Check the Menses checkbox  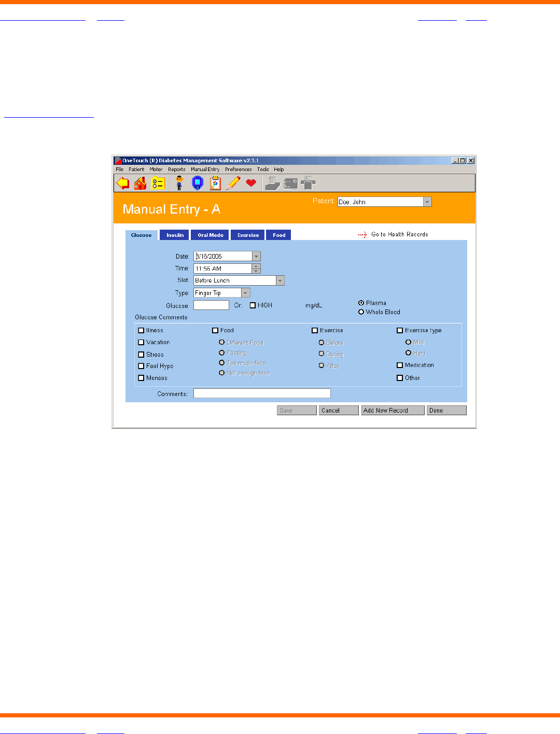(141, 378)
